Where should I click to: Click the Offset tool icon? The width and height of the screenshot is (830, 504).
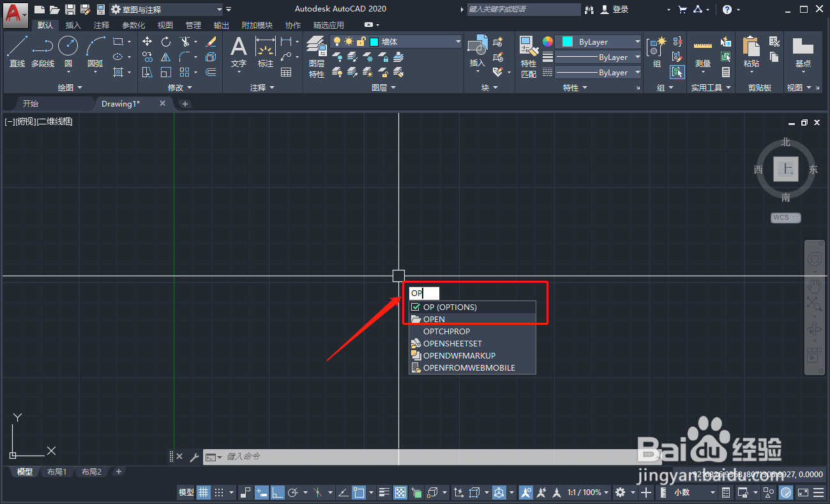211,72
